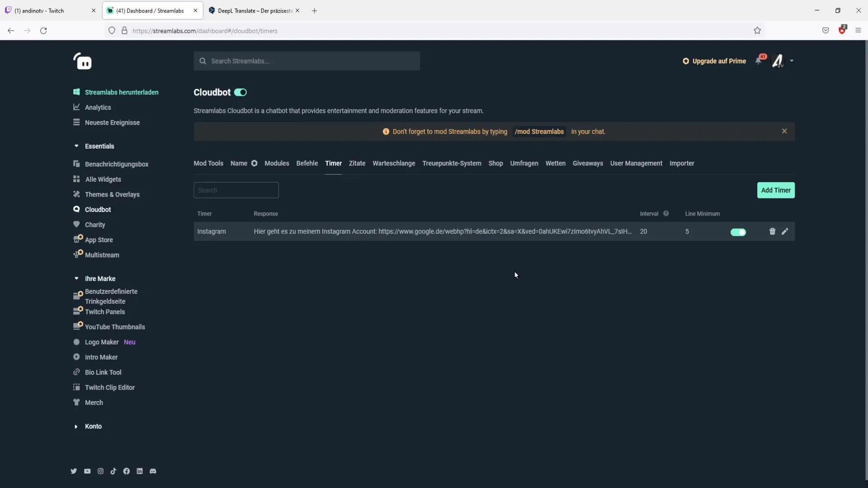The width and height of the screenshot is (868, 488).
Task: Expand the Konto sidebar section
Action: point(76,427)
